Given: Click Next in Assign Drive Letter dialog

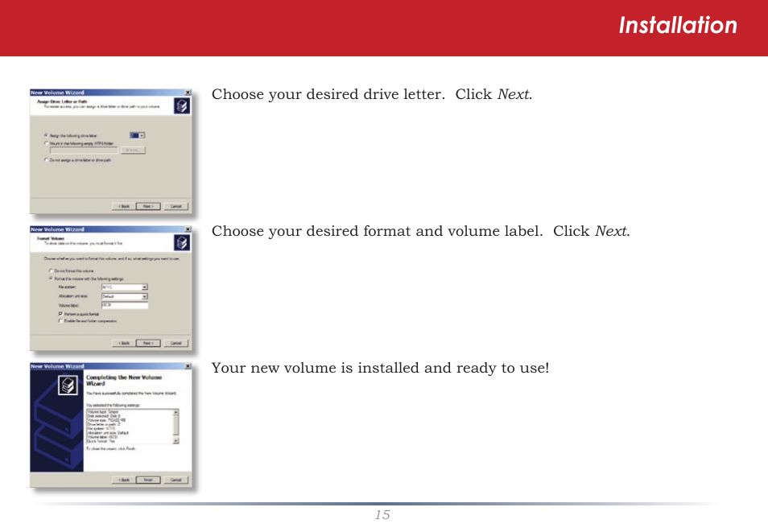Looking at the screenshot, I should coord(148,206).
